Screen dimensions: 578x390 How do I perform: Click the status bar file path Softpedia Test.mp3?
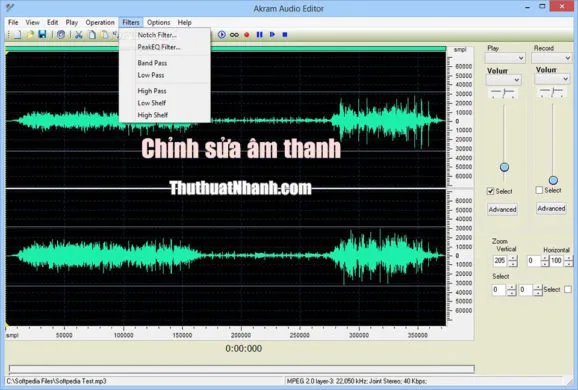56,381
